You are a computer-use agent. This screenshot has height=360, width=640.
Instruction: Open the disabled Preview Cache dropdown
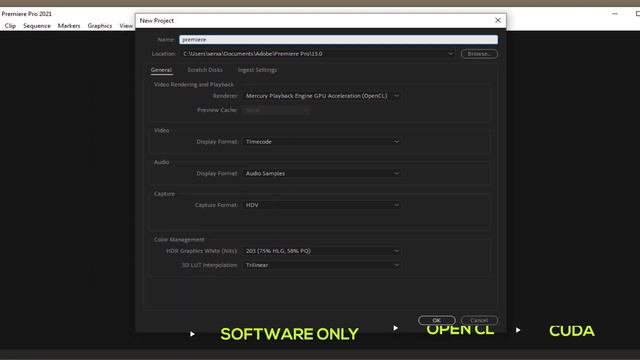276,110
